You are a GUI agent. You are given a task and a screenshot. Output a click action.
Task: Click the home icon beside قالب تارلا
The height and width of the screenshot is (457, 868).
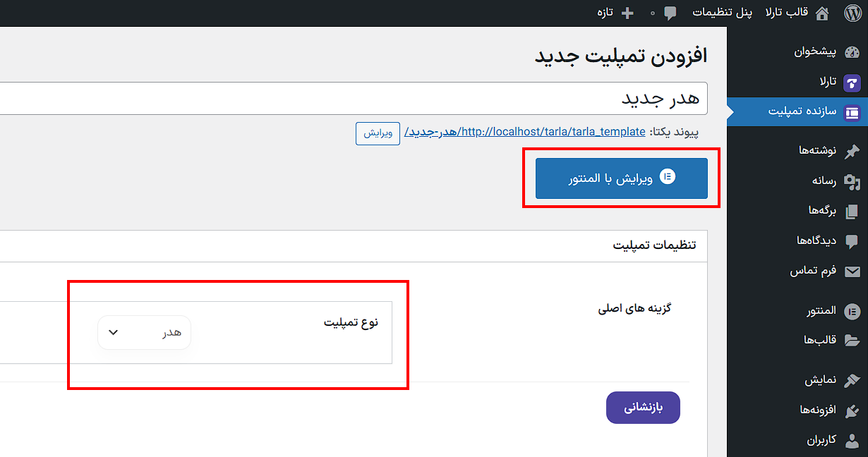click(822, 13)
